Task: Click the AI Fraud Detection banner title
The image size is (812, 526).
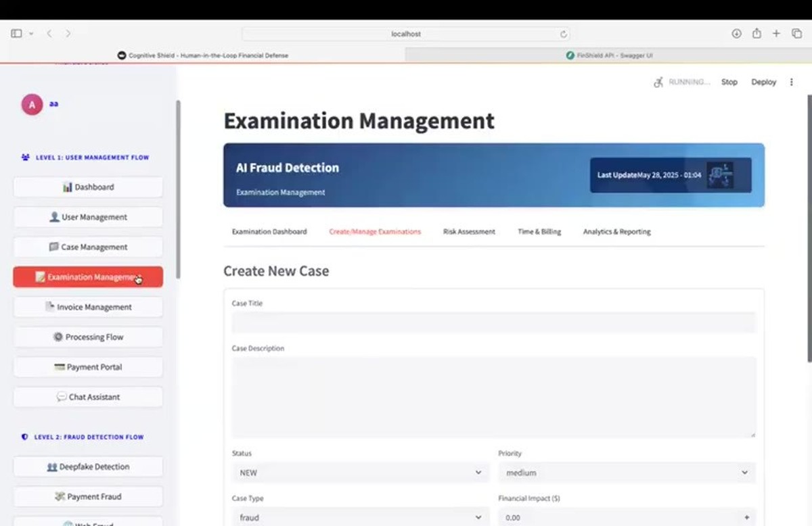Action: point(288,168)
